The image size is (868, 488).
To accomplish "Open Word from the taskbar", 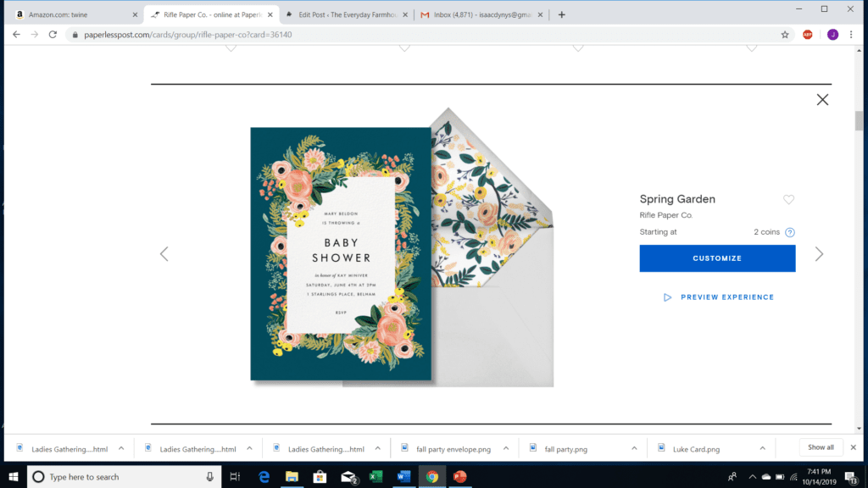I will pos(404,476).
